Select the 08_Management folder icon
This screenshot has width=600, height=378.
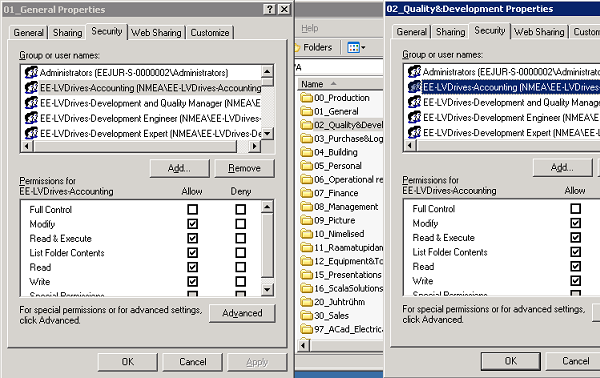click(307, 207)
